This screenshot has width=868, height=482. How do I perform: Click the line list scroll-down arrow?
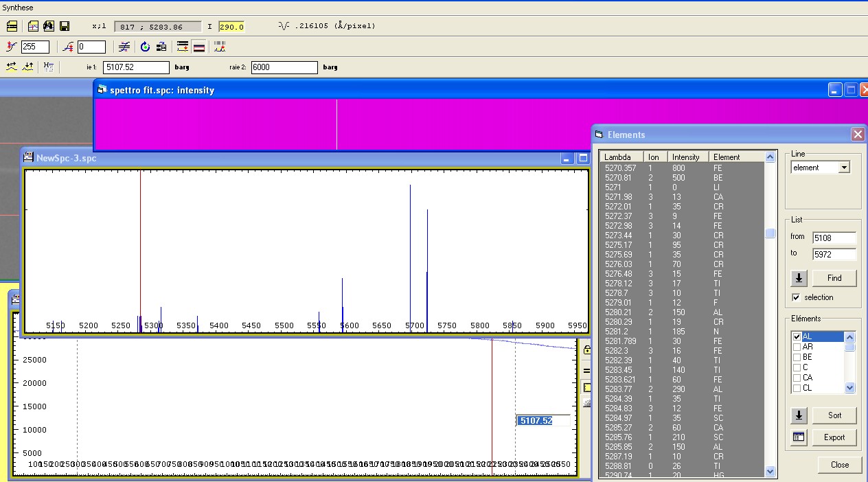[770, 471]
